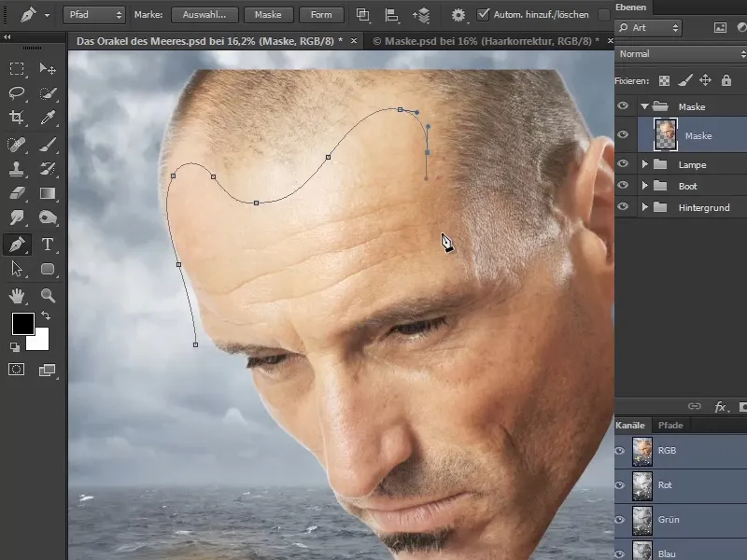Select the Smudge tool

[17, 217]
